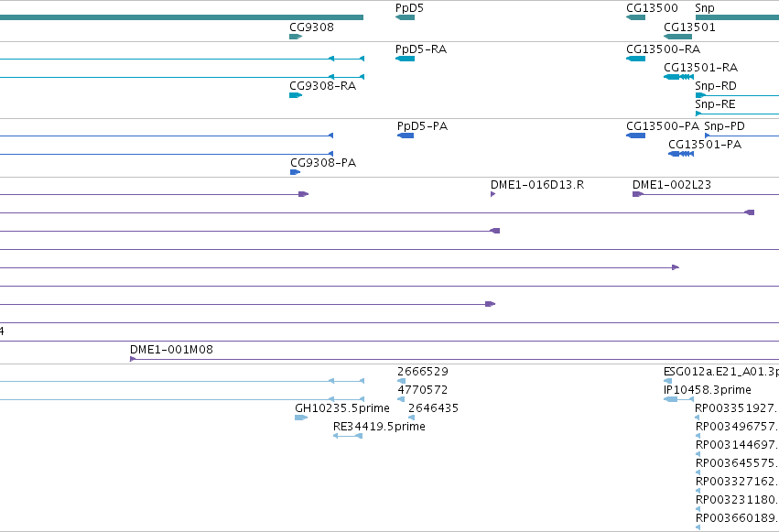Select the DME1-016D13.R arrow glyph
Screen dimensions: 779x532
(x=492, y=194)
